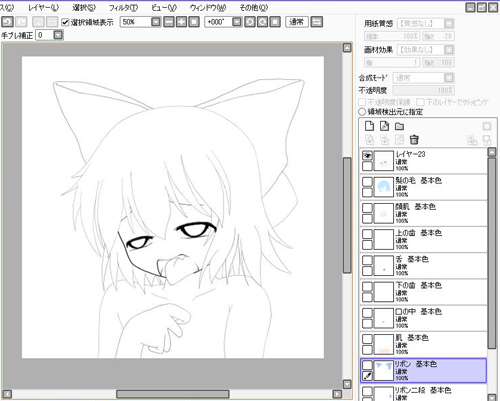The width and height of the screenshot is (500, 401).
Task: Open 用紙質感 texture dropdown
Action: coord(449,23)
